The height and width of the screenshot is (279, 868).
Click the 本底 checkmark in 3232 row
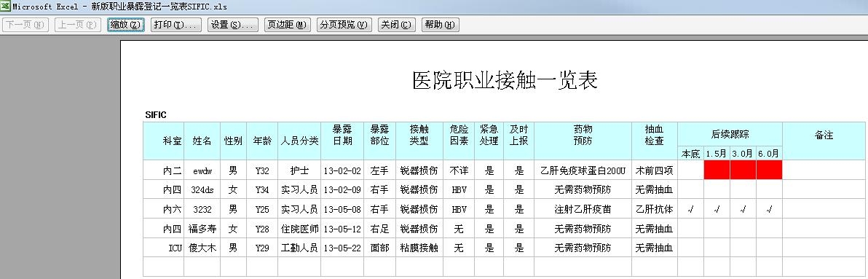pos(690,210)
